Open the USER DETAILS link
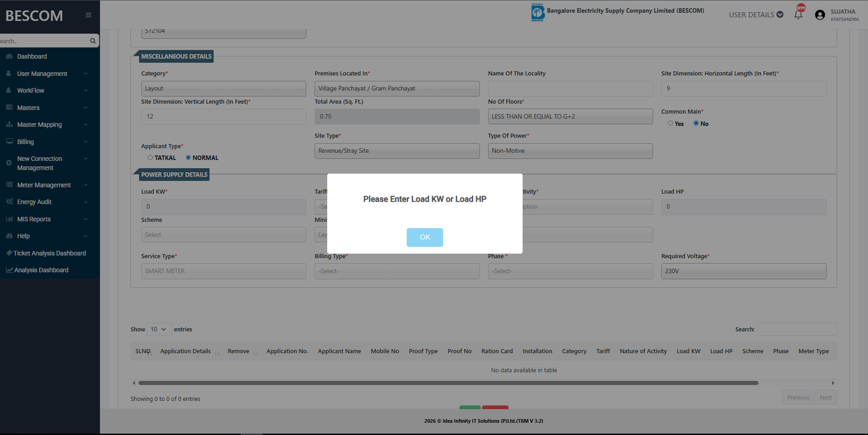868x435 pixels. click(756, 15)
